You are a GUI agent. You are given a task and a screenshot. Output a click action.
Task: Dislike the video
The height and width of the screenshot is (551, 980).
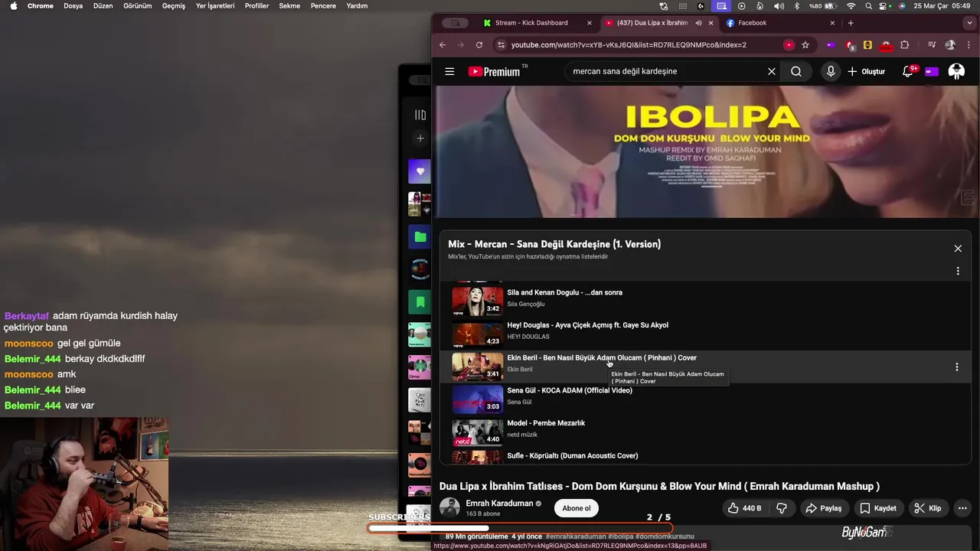pyautogui.click(x=782, y=508)
